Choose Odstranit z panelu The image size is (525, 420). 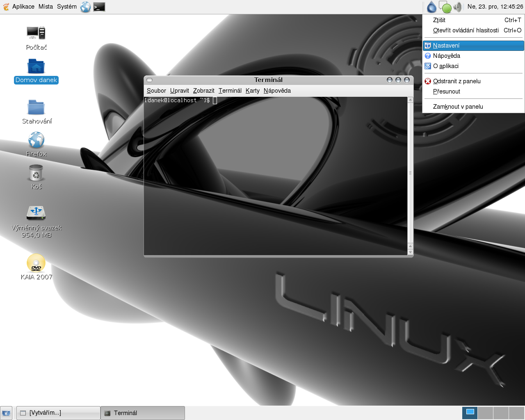coord(473,81)
